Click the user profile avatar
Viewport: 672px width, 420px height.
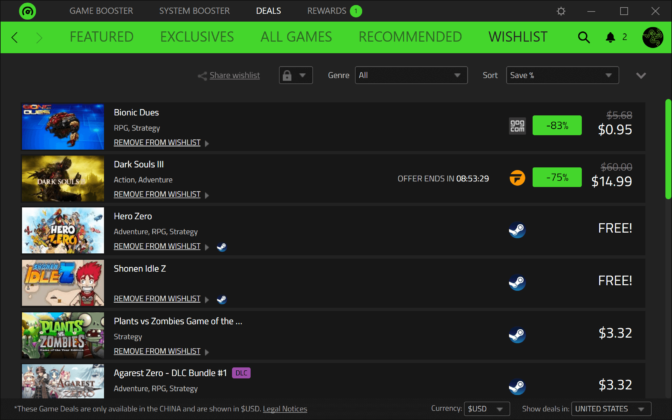click(652, 37)
